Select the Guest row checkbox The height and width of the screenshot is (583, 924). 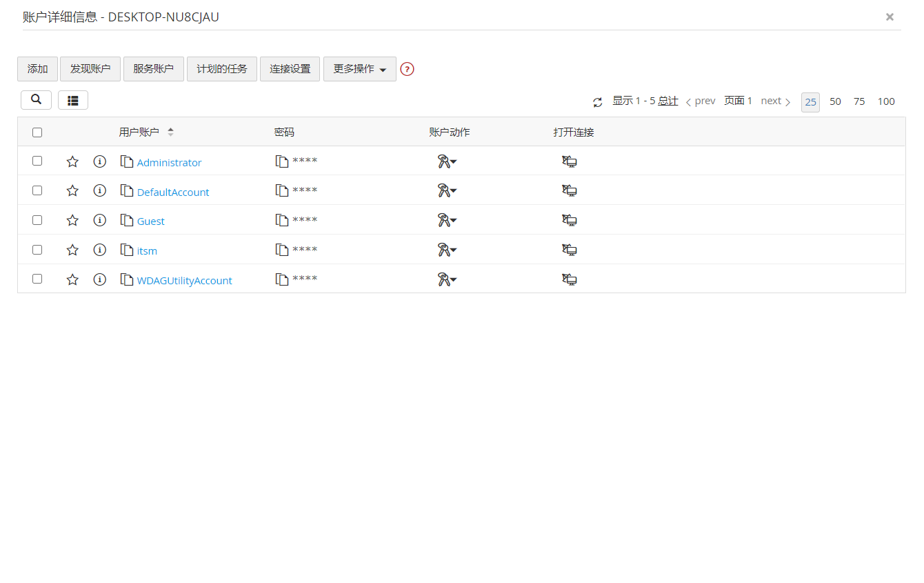tap(37, 220)
